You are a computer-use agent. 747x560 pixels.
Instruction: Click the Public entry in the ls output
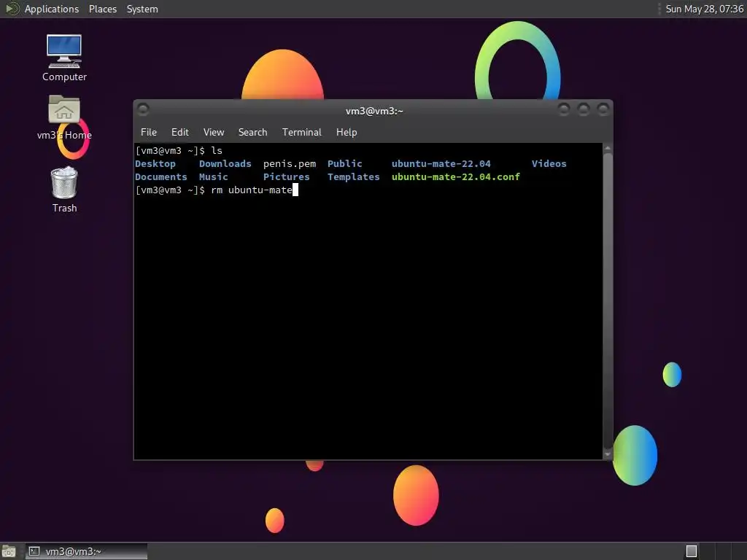344,164
